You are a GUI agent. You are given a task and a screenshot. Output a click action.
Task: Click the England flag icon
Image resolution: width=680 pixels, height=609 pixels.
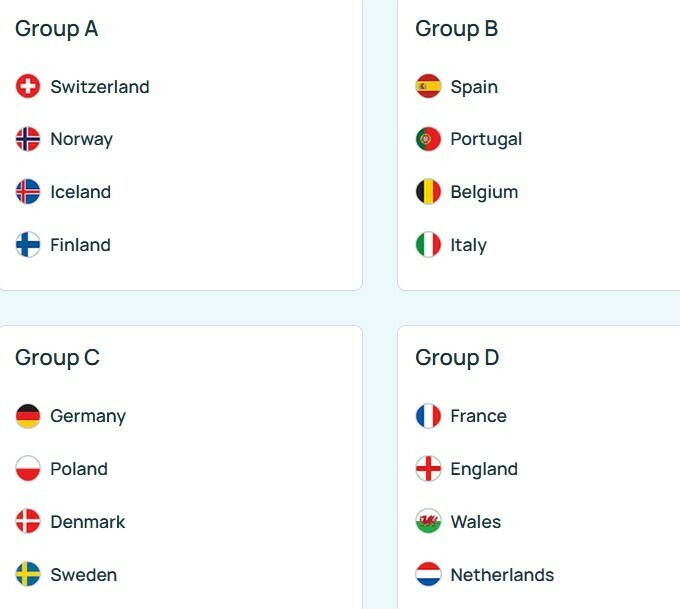[x=428, y=469]
